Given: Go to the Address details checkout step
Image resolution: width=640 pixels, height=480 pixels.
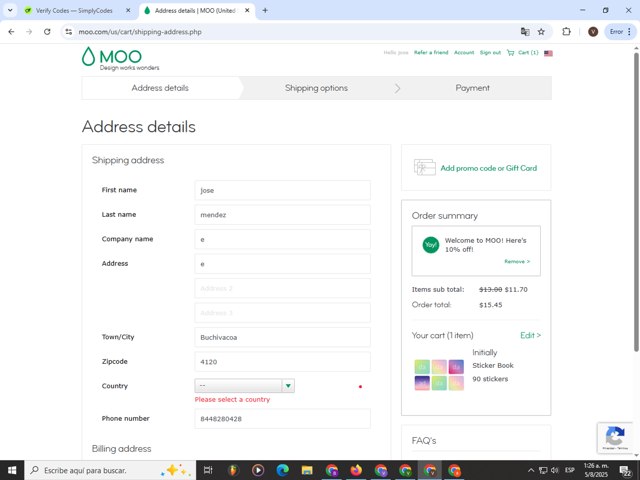Looking at the screenshot, I should point(160,88).
